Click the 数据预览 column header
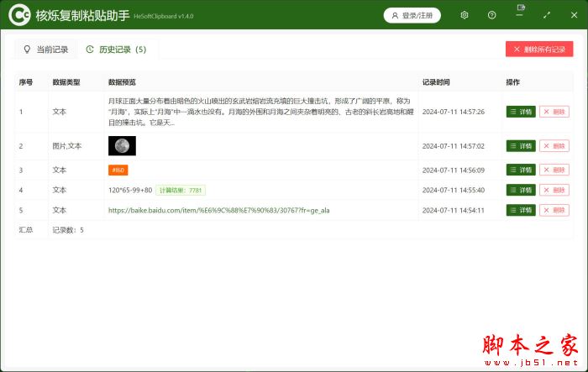Viewport: 588px width, 372px height. [122, 82]
